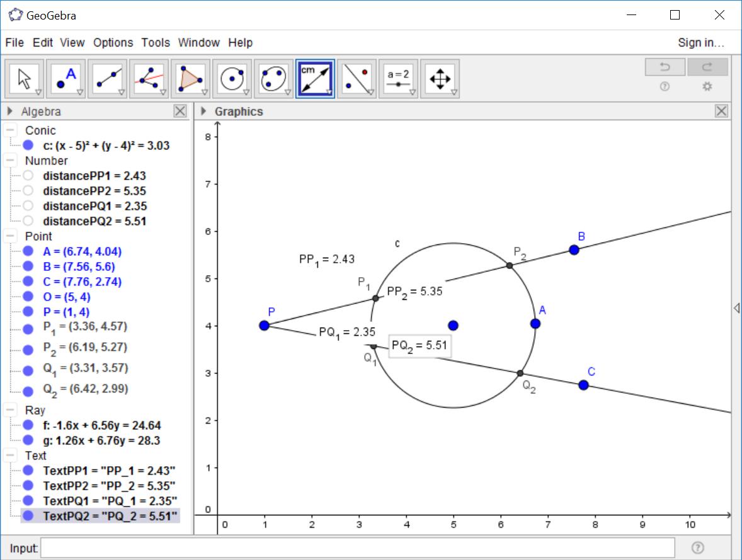This screenshot has width=742, height=560.
Task: Select the Point tool
Action: [x=66, y=79]
